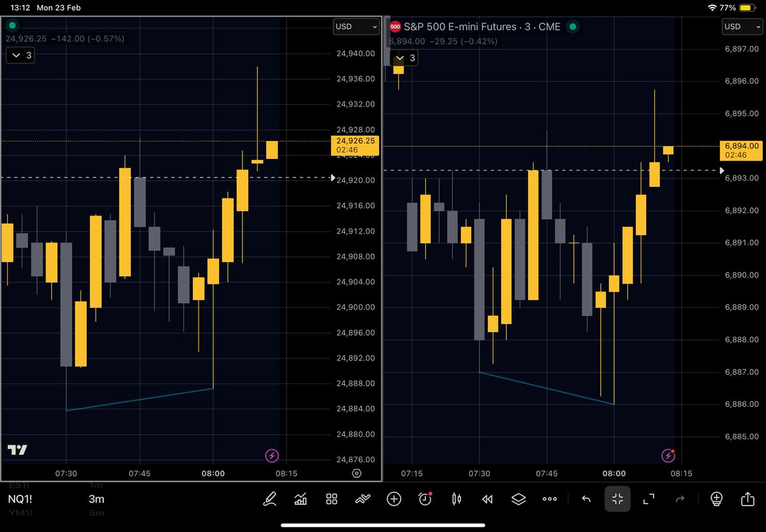Tap the 77% battery indicator
The width and height of the screenshot is (766, 532).
[738, 8]
